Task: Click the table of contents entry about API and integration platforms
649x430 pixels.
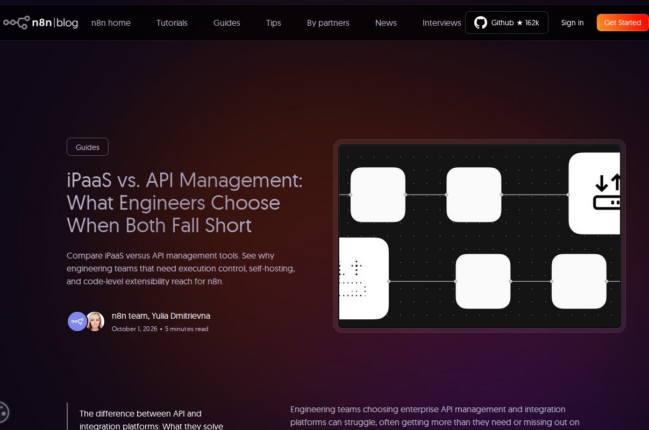Action: [x=151, y=420]
